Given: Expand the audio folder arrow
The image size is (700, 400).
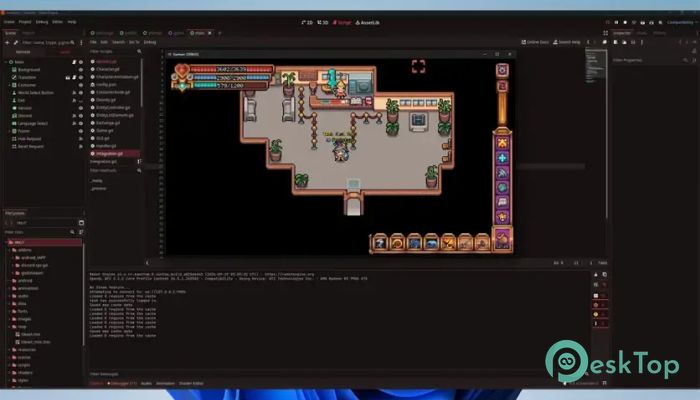Looking at the screenshot, I should pyautogui.click(x=10, y=296).
